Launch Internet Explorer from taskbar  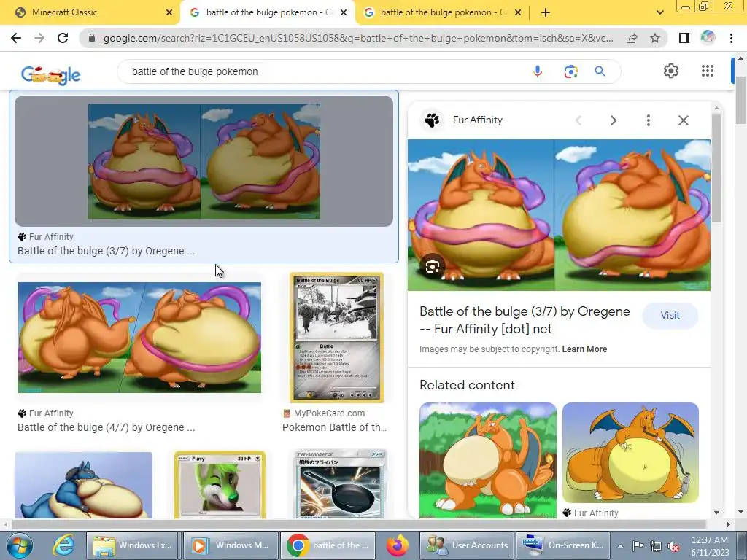point(63,545)
